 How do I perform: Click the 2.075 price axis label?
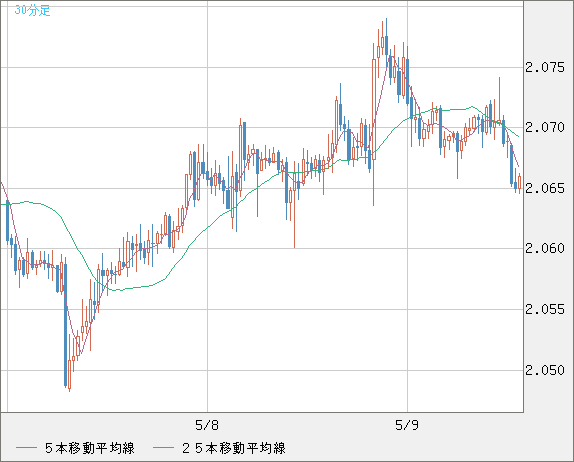coord(545,67)
